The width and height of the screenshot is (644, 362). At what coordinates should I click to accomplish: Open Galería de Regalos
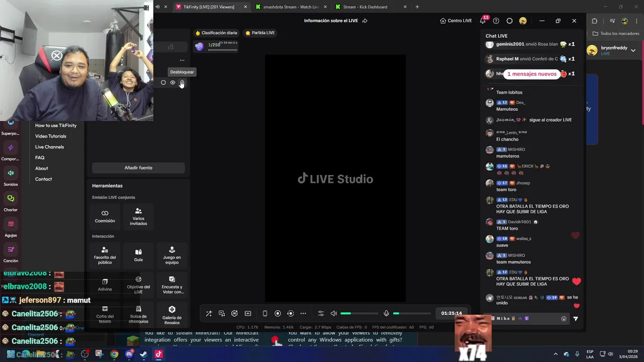[172, 315]
